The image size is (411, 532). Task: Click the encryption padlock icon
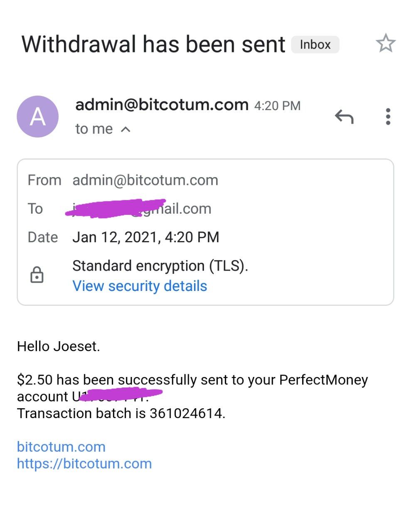[x=37, y=275]
